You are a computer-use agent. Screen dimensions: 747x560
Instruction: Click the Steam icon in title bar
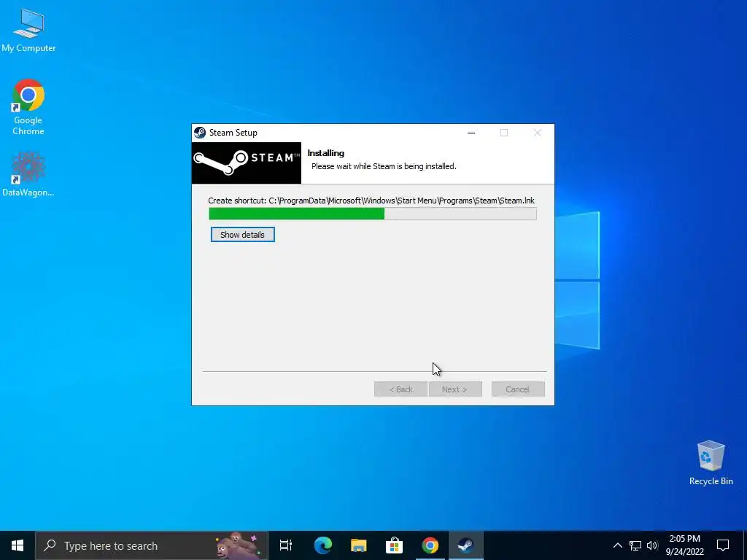click(x=200, y=133)
